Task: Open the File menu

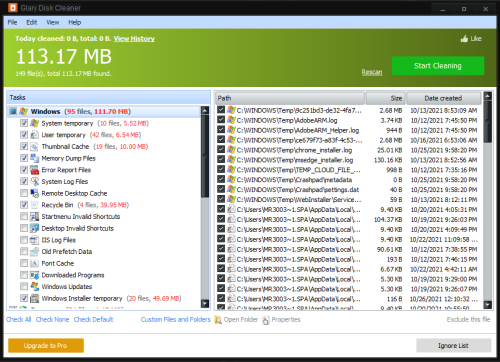Action: [x=12, y=22]
